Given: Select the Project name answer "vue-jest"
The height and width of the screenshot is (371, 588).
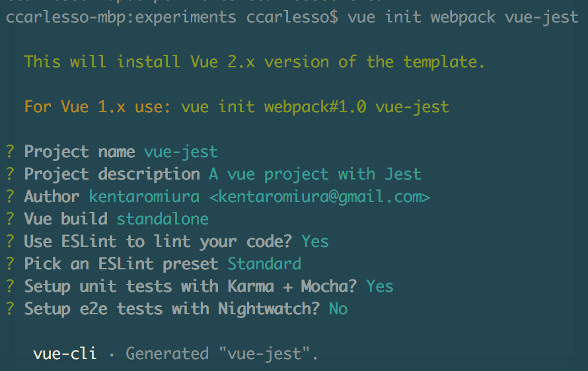Looking at the screenshot, I should [x=181, y=152].
